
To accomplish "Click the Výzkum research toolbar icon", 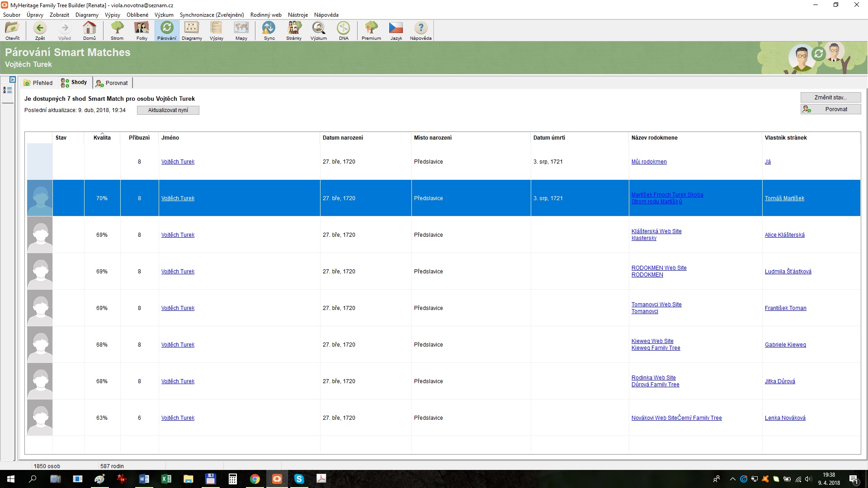I will (318, 31).
